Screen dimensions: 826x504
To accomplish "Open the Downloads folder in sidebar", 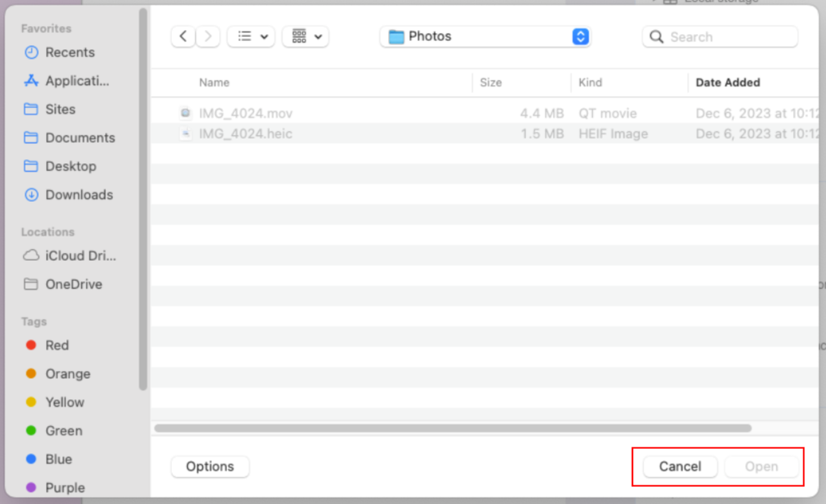I will pyautogui.click(x=78, y=195).
